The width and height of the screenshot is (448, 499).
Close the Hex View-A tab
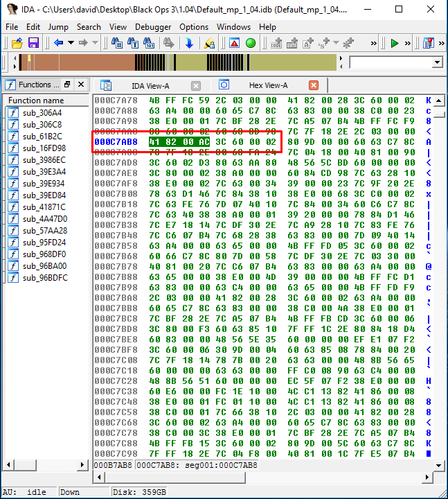tap(314, 85)
